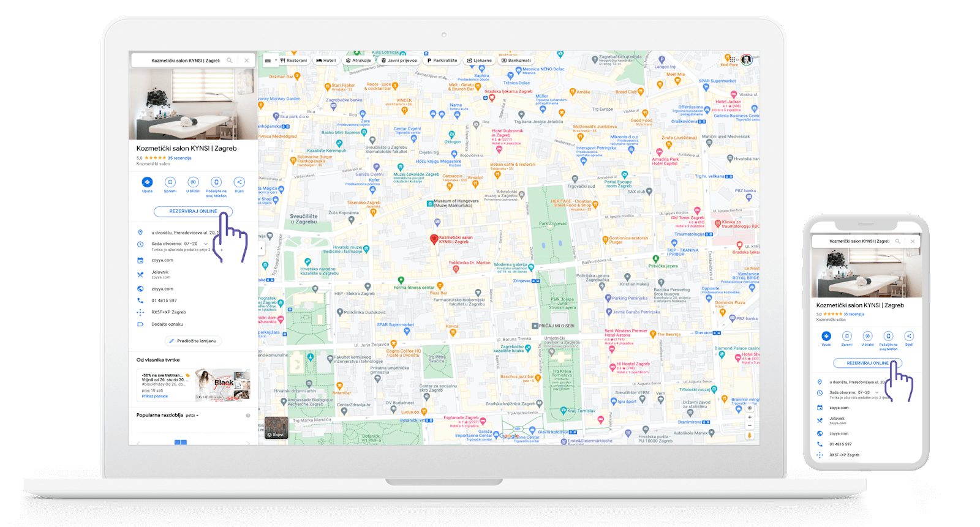Click the Jelovnik menu row on the laptop
Screen dimensions: 980x527
pyautogui.click(x=193, y=274)
